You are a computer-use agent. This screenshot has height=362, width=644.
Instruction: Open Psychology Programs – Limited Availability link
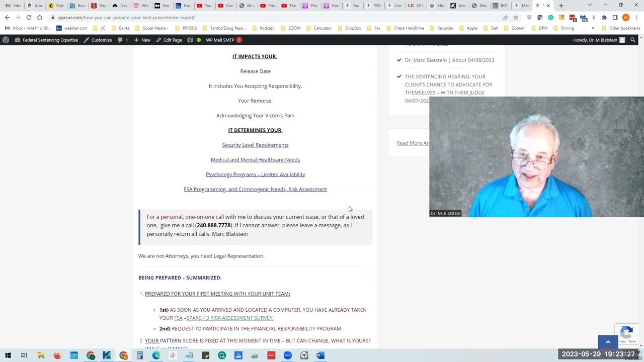coord(255,174)
